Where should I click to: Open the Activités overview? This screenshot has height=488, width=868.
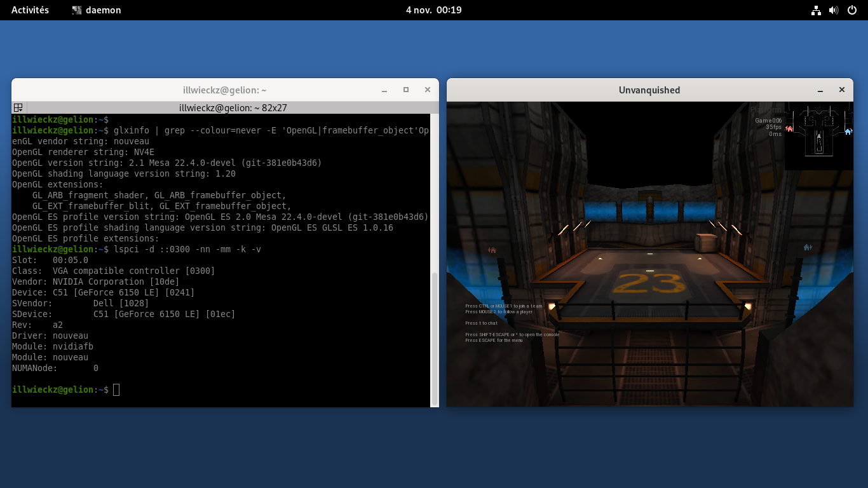tap(30, 10)
